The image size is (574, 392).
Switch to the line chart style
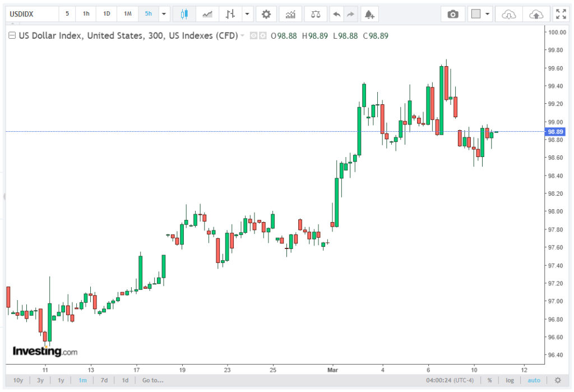point(207,14)
